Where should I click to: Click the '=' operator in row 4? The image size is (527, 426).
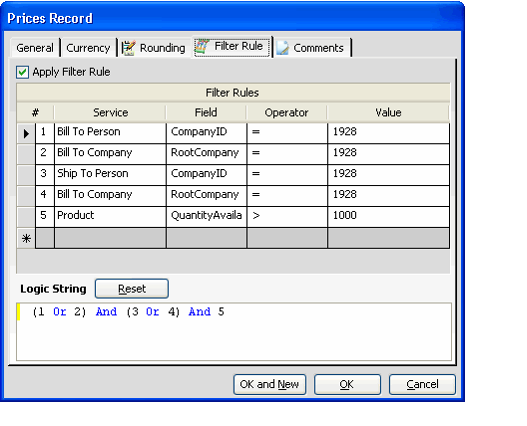[x=287, y=196]
